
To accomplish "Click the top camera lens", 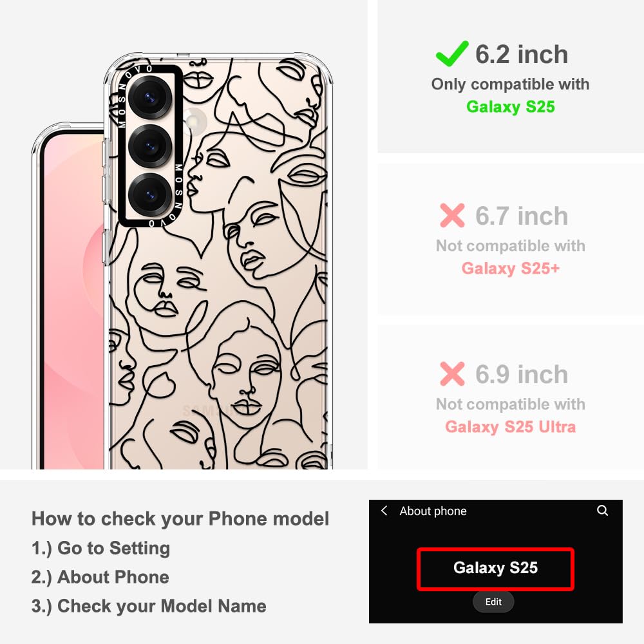I will click(149, 98).
